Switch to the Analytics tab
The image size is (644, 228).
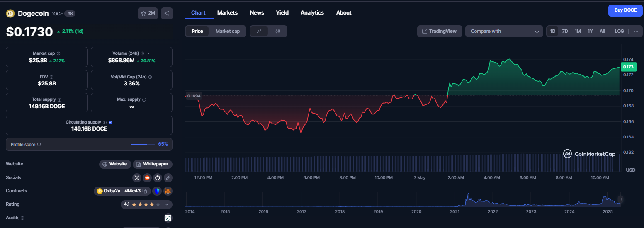[312, 12]
